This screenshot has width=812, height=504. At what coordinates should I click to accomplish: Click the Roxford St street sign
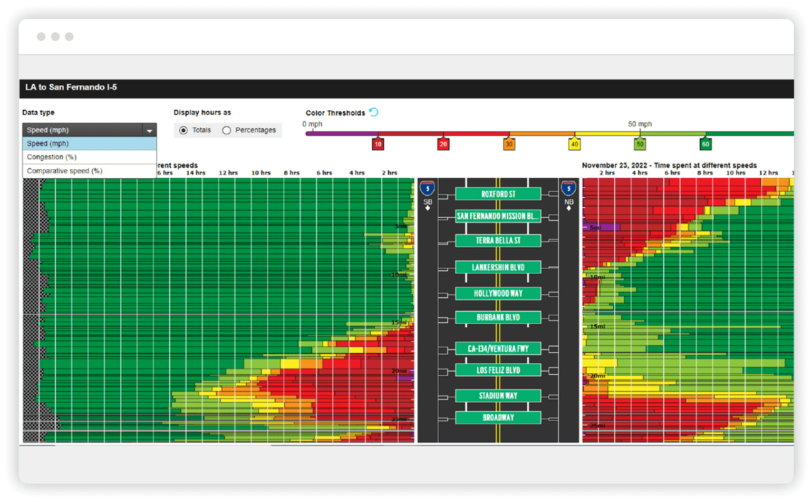(x=497, y=193)
